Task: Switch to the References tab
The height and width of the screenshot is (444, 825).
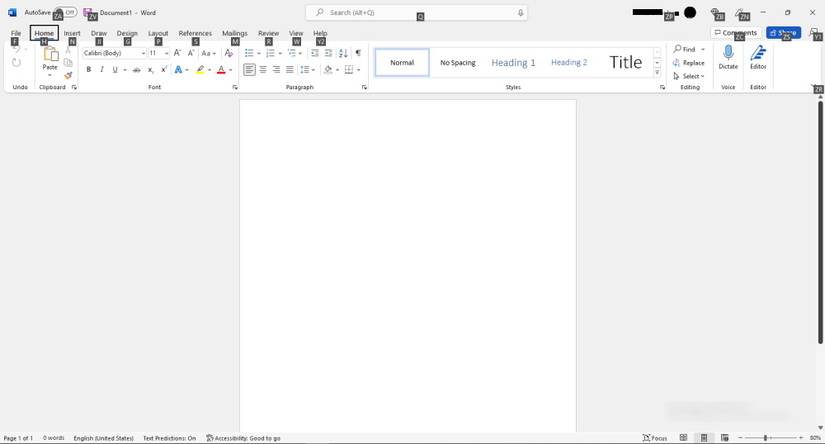Action: (195, 33)
